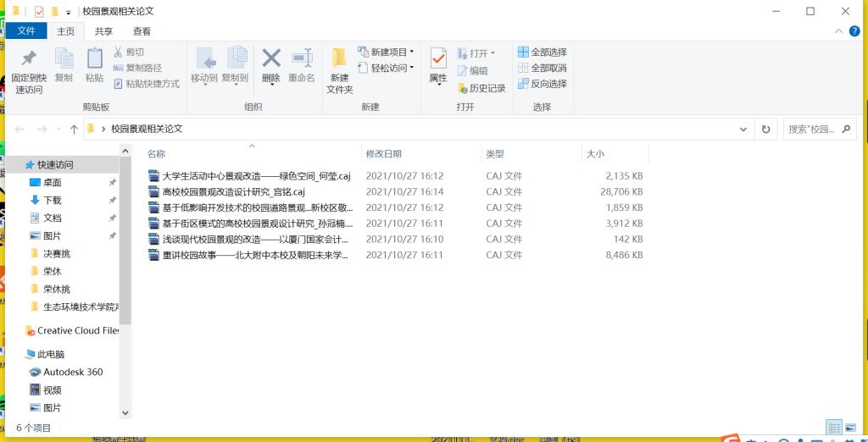This screenshot has height=442, width=868.
Task: Click the History button in ribbon
Action: click(x=481, y=88)
